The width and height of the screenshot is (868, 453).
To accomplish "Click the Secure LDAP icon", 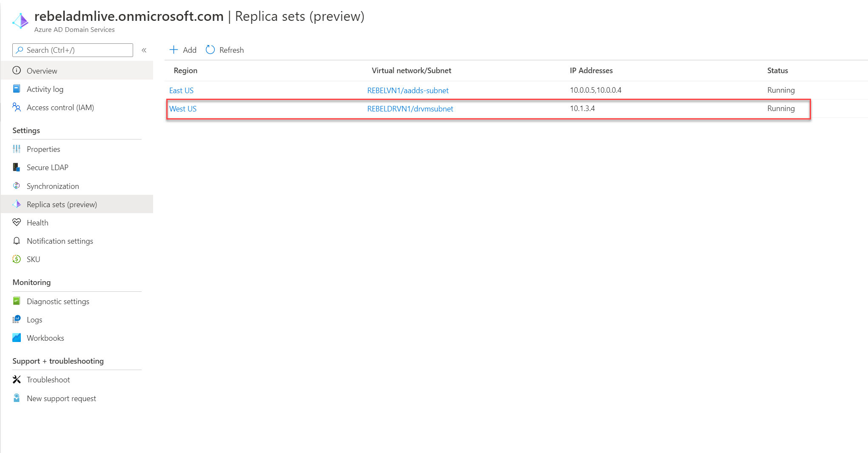I will pyautogui.click(x=17, y=167).
